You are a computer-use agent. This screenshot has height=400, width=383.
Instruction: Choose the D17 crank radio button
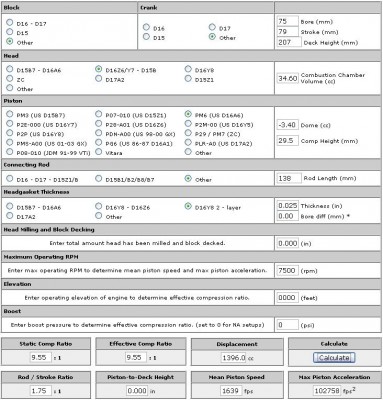point(212,27)
